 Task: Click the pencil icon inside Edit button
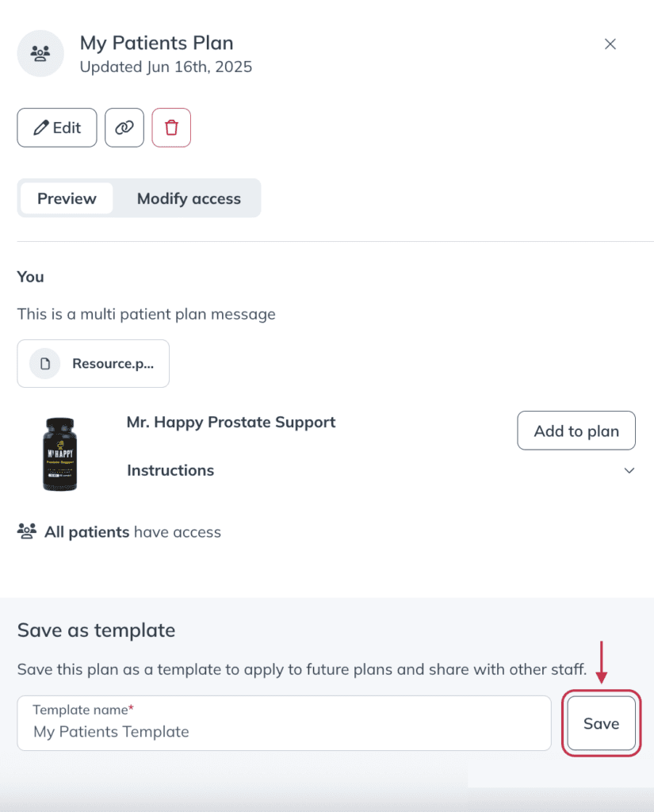41,128
